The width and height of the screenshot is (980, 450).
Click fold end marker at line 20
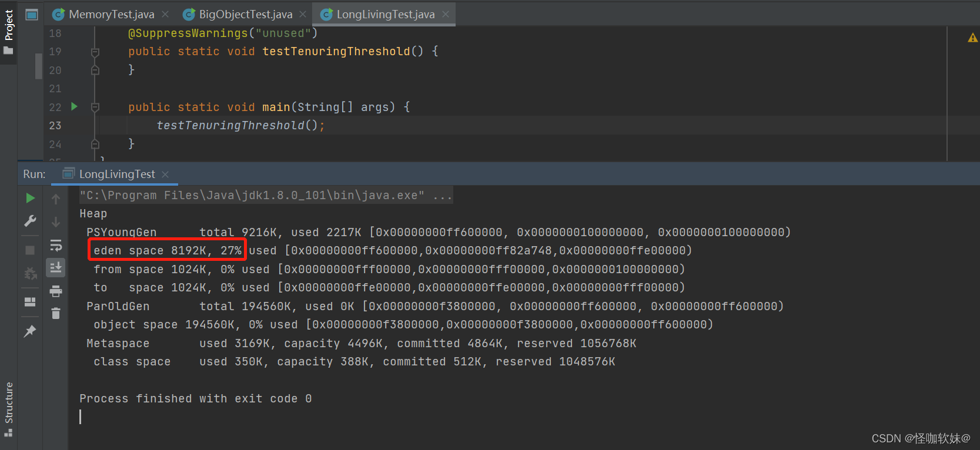[95, 70]
